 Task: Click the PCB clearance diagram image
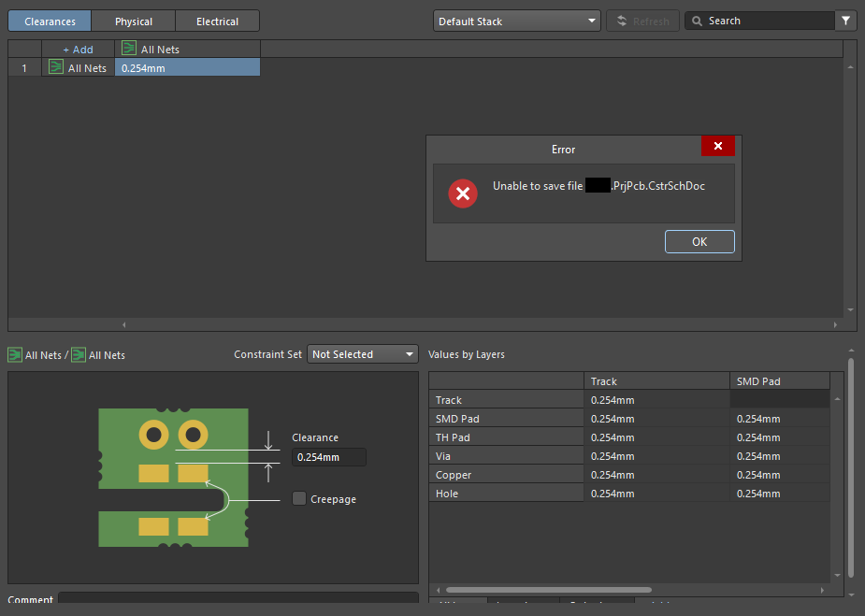click(x=173, y=478)
